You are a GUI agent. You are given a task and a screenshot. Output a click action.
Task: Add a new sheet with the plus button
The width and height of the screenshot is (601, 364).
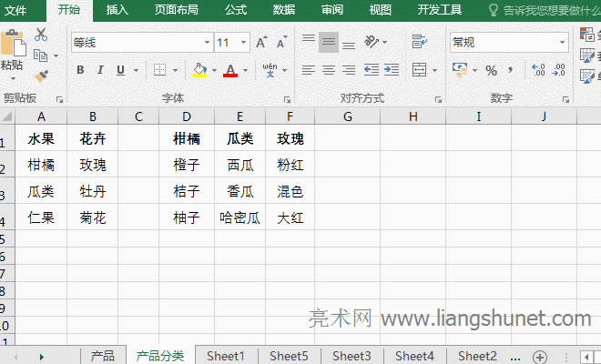tap(541, 356)
